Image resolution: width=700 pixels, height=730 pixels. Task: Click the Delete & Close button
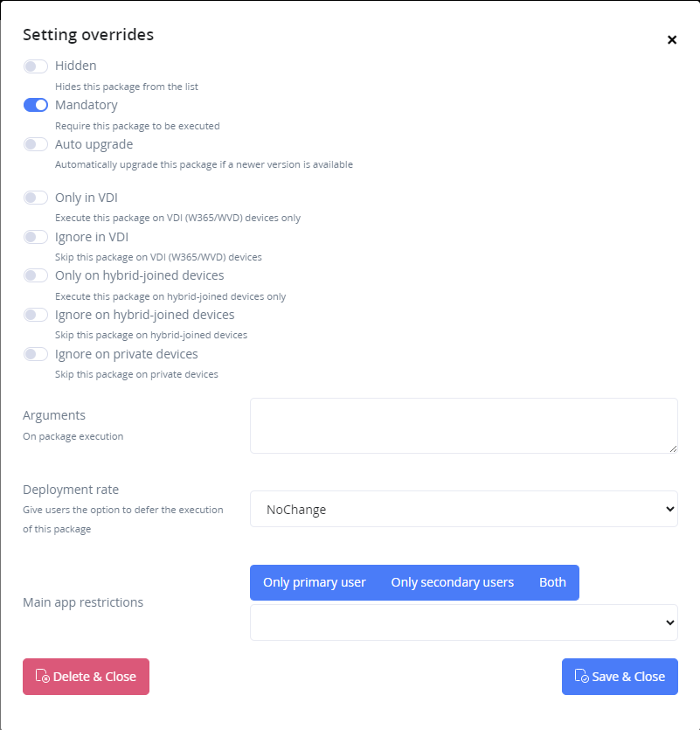coord(86,677)
